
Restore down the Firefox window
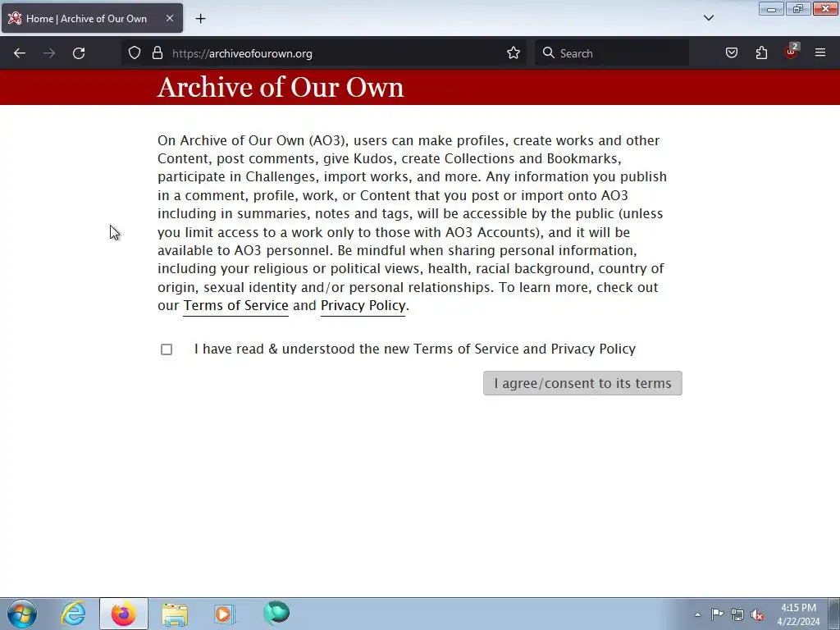[798, 9]
